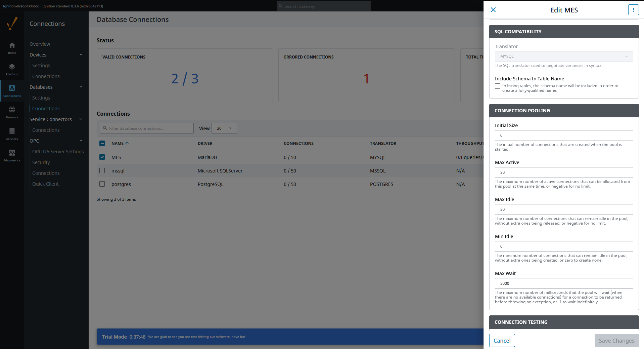Click the PostgreSQL driver cell
Screen dimensions: 644x349
coord(211,184)
